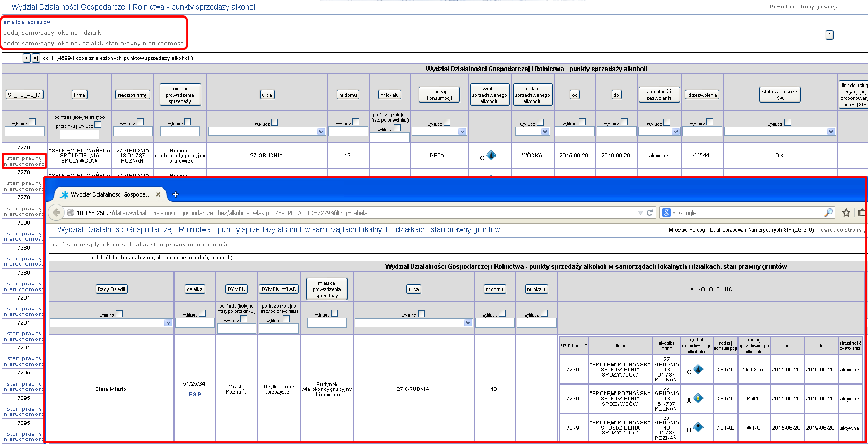Screen dimensions: 868x444
Task: Tick wyklucz checkbox under siedziba firmy
Action: [140, 122]
